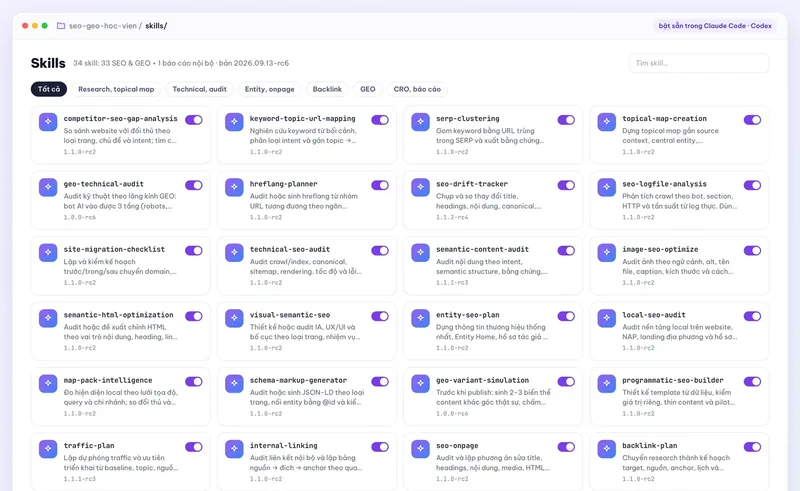
Task: Toggle technical-seo-audit skill switch
Action: [380, 251]
